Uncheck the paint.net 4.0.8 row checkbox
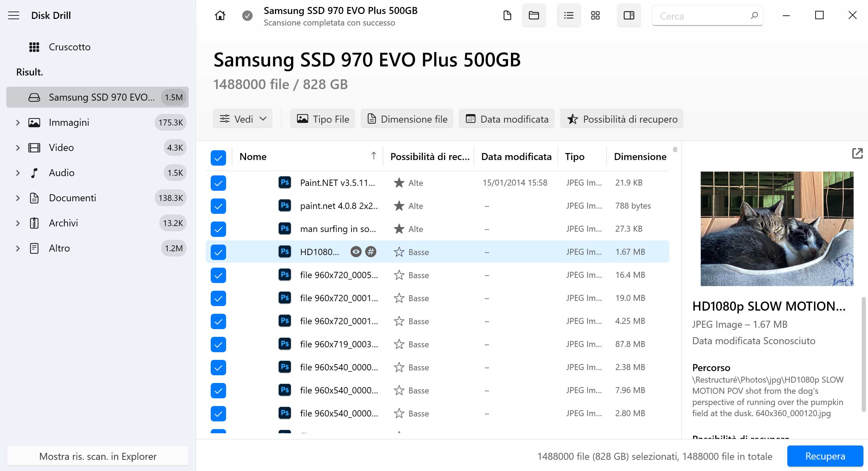The image size is (868, 471). [218, 206]
